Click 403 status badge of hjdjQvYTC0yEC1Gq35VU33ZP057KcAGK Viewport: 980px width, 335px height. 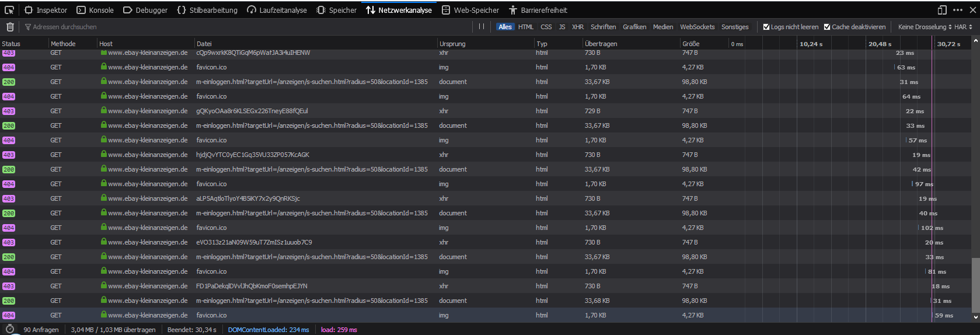click(x=9, y=155)
